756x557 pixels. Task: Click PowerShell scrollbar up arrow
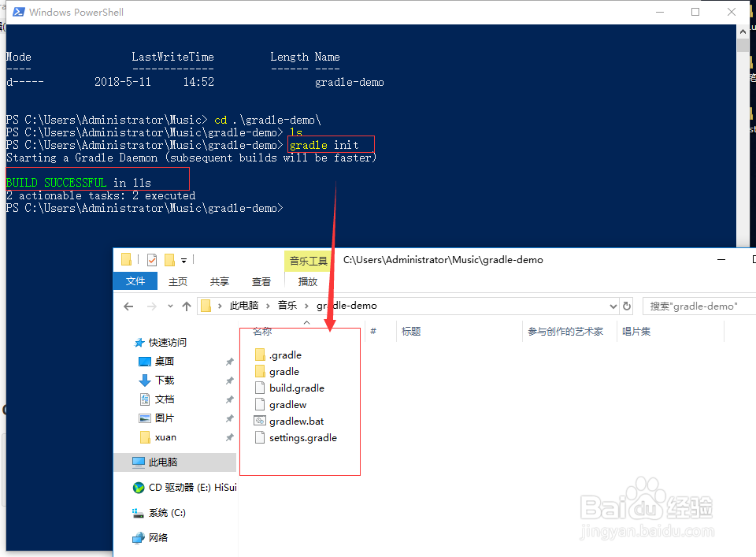tap(743, 32)
